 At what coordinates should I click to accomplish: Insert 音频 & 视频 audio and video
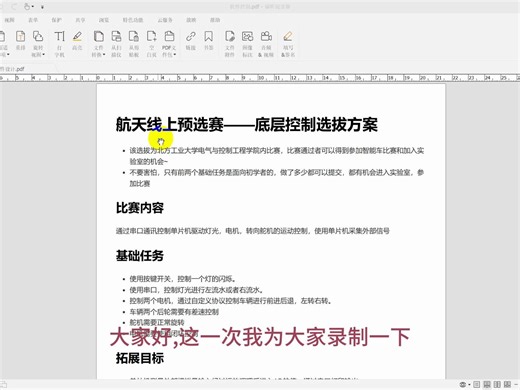pyautogui.click(x=266, y=36)
